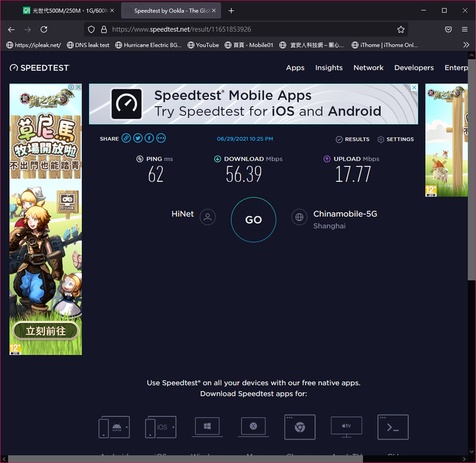The width and height of the screenshot is (476, 463).
Task: Open the iThome bookmark
Action: tap(385, 45)
